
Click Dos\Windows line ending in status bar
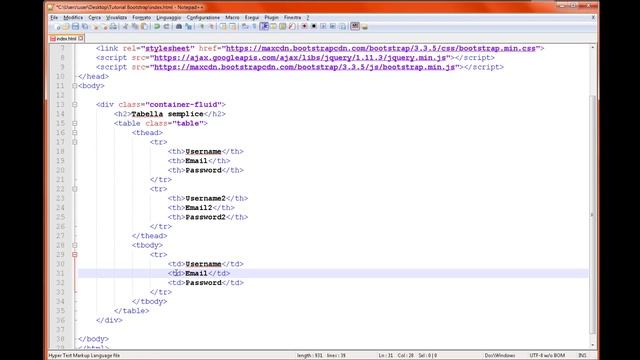click(500, 356)
